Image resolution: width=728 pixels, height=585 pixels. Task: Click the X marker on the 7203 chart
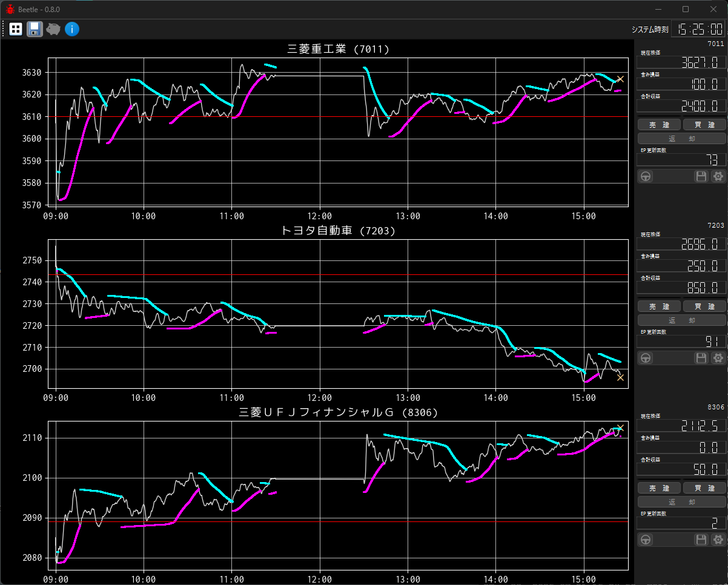click(x=620, y=377)
